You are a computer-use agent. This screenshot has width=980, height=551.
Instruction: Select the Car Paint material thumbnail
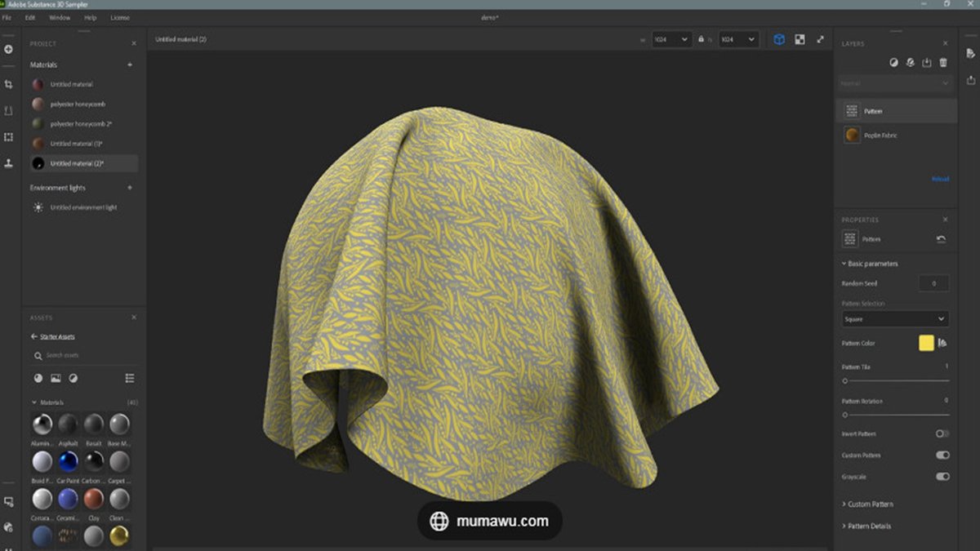(68, 461)
